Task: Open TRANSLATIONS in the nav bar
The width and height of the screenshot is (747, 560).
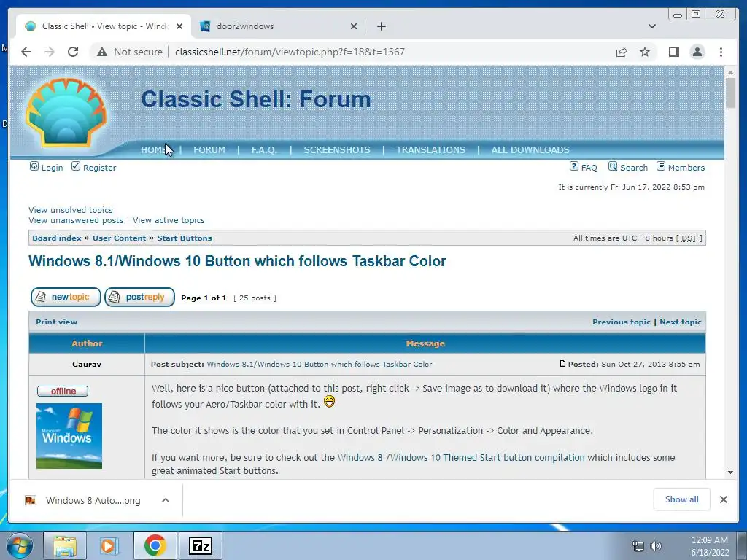Action: (430, 150)
